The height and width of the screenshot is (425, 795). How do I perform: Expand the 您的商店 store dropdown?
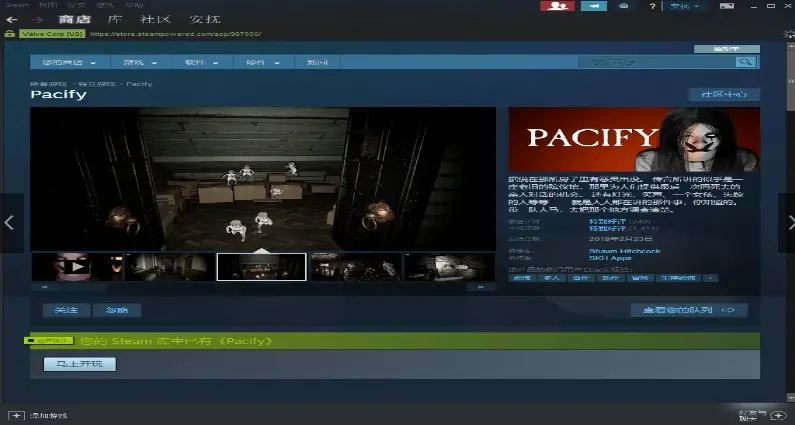(x=69, y=62)
